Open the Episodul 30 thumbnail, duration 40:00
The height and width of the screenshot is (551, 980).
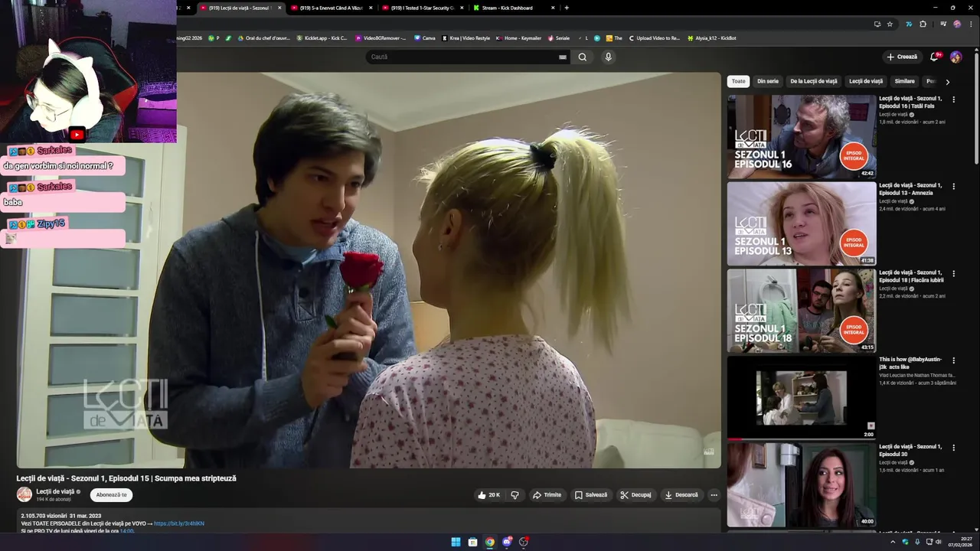802,484
